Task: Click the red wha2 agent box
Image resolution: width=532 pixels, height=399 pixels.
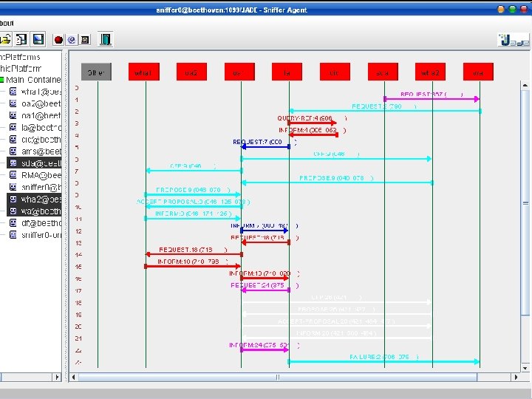Action: click(x=431, y=72)
